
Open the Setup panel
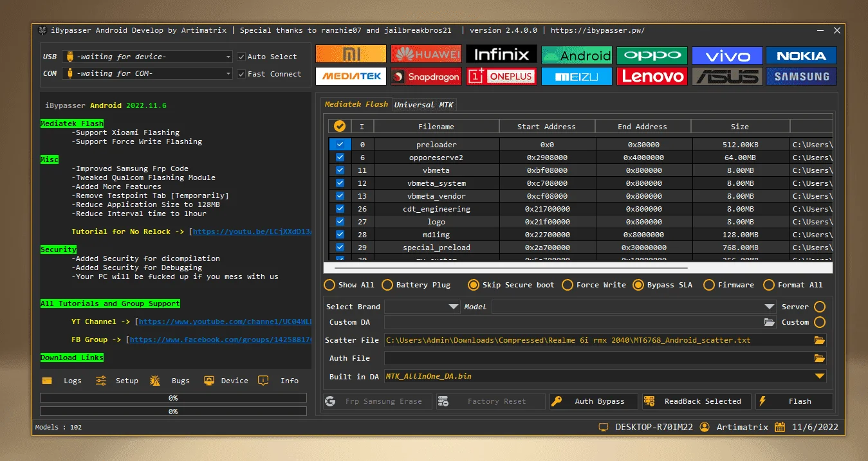tap(117, 381)
